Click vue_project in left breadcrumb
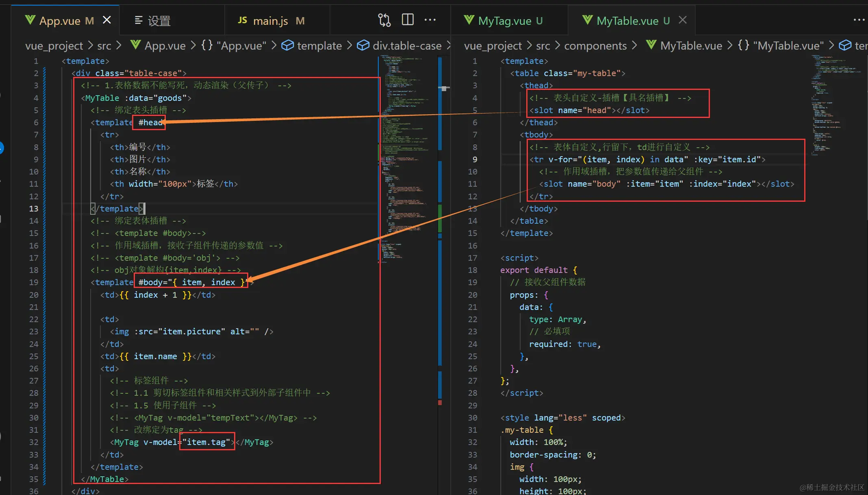The image size is (868, 495). point(54,46)
